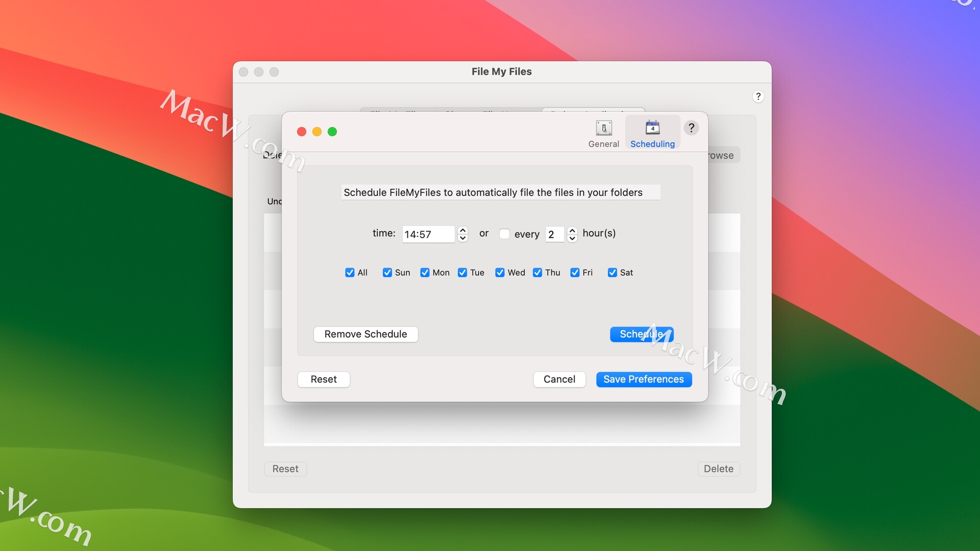
Task: Click Delete button in File My Files window
Action: click(719, 469)
